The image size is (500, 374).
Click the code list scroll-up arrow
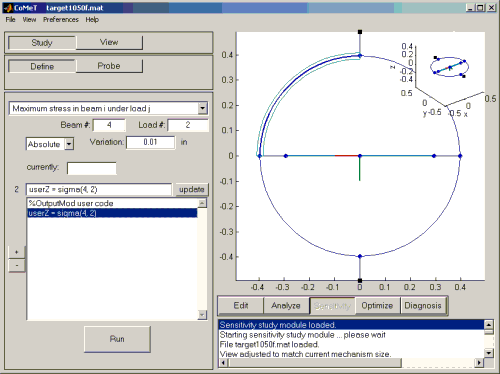(x=202, y=203)
